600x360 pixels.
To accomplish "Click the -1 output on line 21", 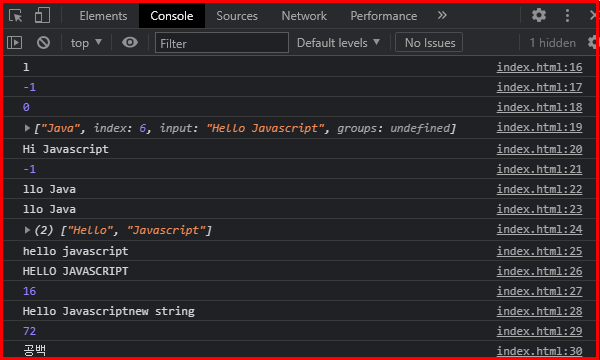I will (29, 169).
